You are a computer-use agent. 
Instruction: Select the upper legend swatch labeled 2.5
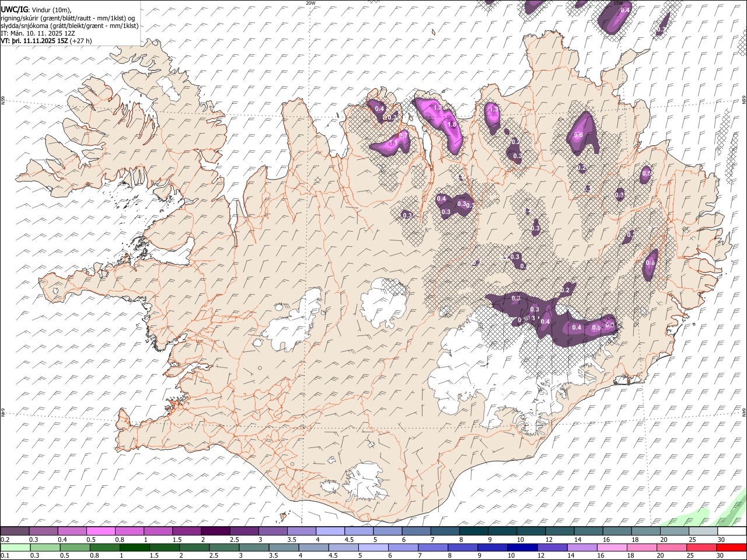244,531
